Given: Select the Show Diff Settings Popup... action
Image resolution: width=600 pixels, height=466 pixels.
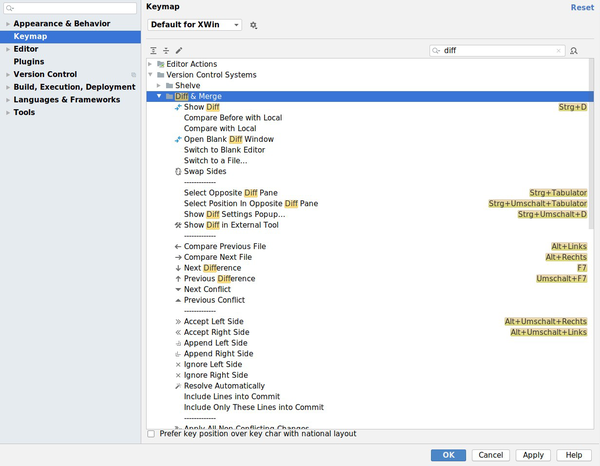Looking at the screenshot, I should tap(235, 214).
